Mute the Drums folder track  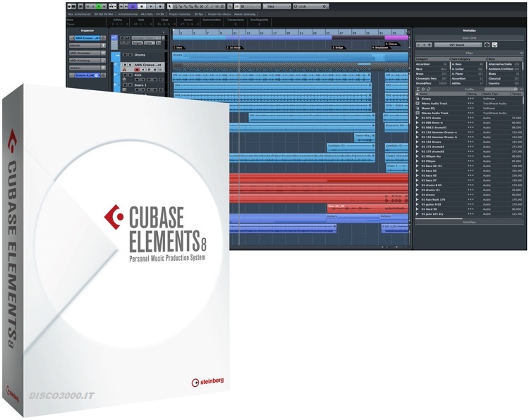tap(125, 54)
